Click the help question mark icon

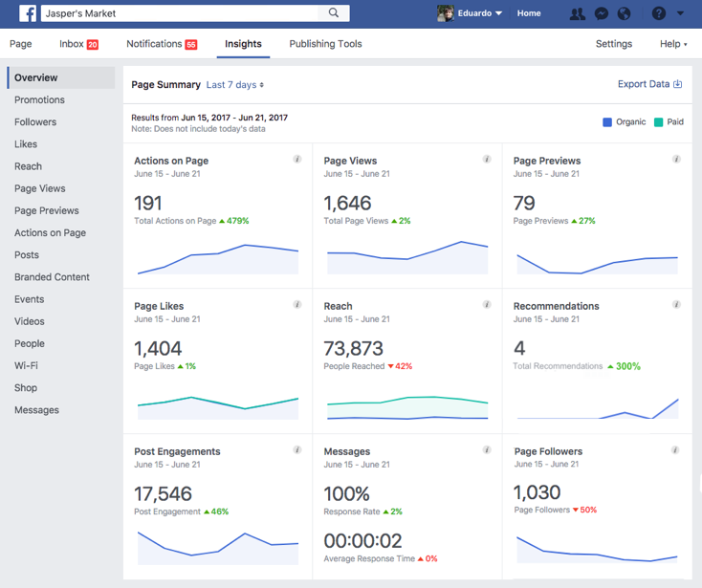click(x=658, y=13)
